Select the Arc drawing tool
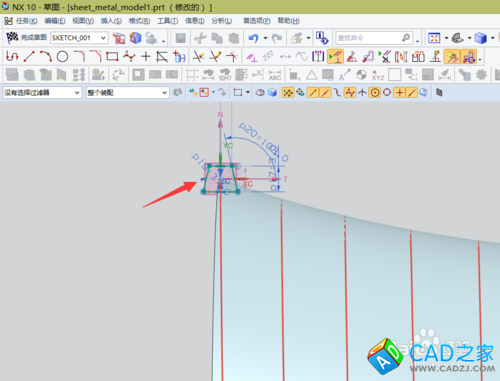Image resolution: width=500 pixels, height=381 pixels. click(46, 56)
